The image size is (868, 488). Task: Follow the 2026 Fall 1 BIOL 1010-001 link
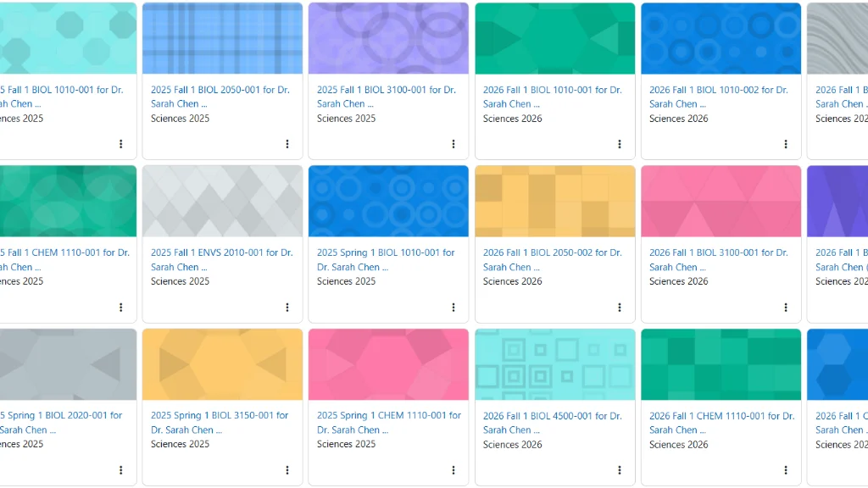pos(553,97)
